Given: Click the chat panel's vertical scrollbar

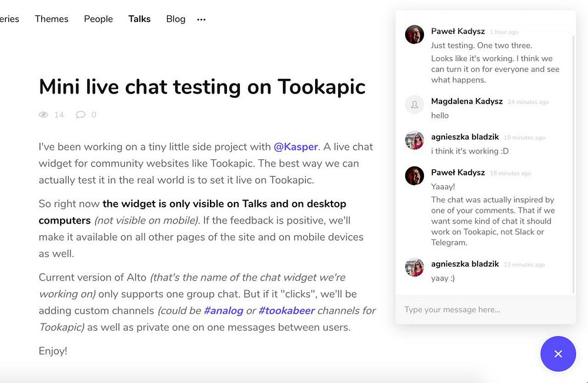Looking at the screenshot, I should pyautogui.click(x=573, y=165).
